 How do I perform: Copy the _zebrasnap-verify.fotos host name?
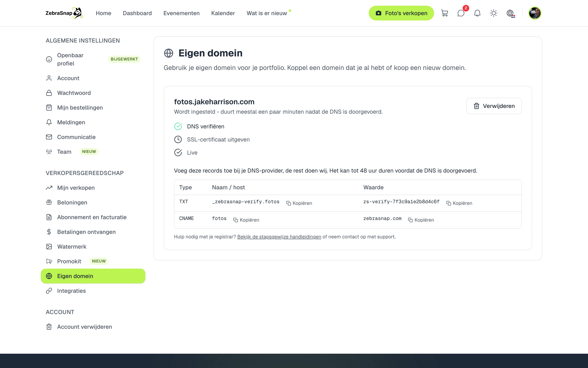(299, 203)
